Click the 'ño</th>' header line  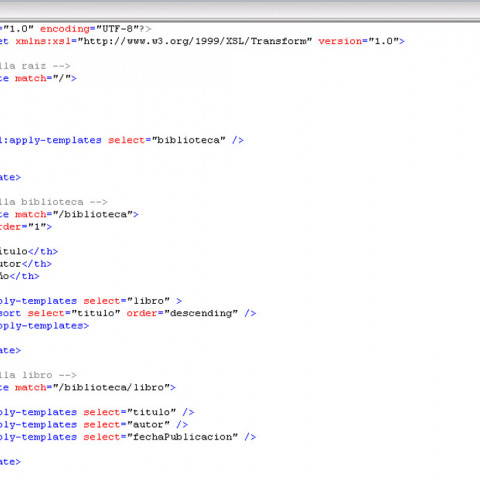pyautogui.click(x=19, y=276)
